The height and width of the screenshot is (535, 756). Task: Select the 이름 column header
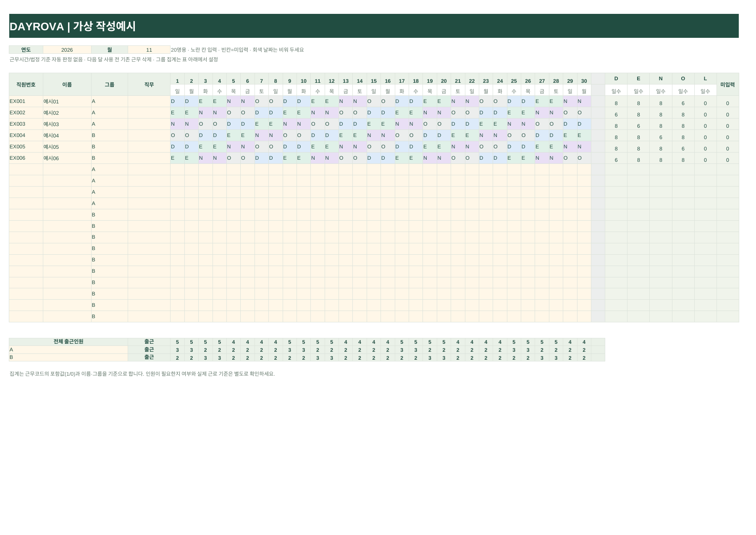pyautogui.click(x=67, y=84)
